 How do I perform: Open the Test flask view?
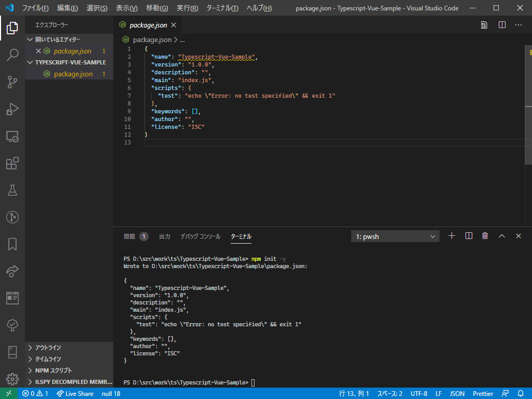click(12, 190)
